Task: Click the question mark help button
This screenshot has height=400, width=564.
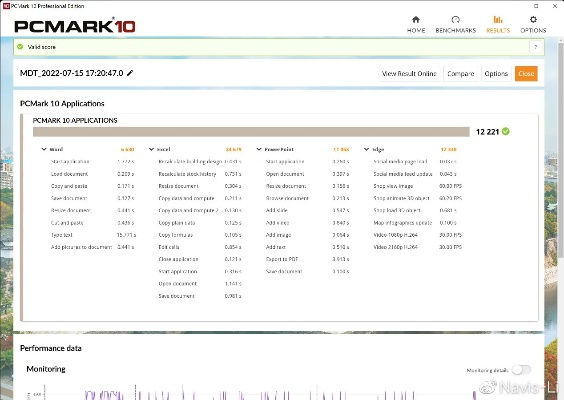Action: (x=536, y=47)
